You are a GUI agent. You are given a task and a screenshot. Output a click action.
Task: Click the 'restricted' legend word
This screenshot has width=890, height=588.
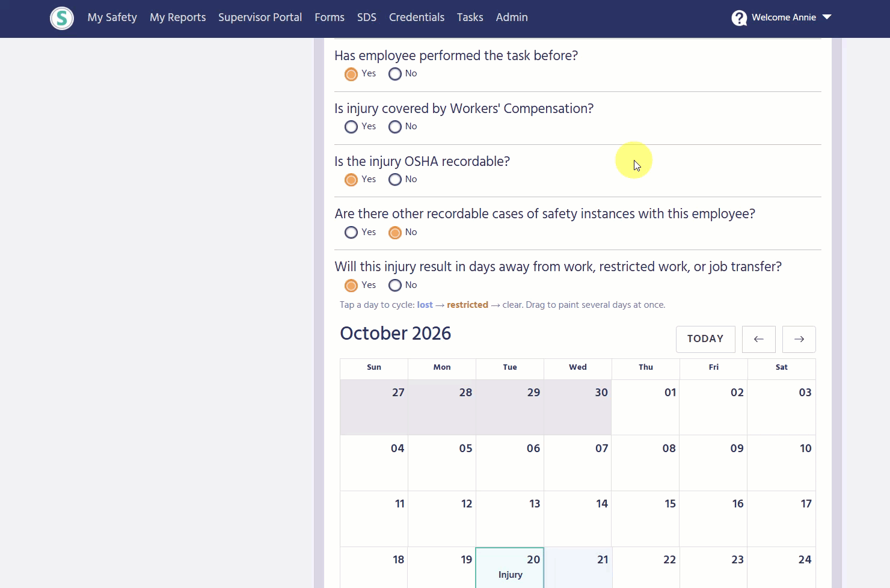coord(467,305)
